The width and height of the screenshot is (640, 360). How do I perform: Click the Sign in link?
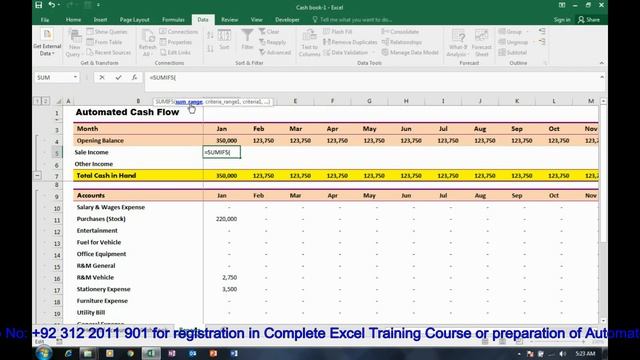click(x=562, y=20)
